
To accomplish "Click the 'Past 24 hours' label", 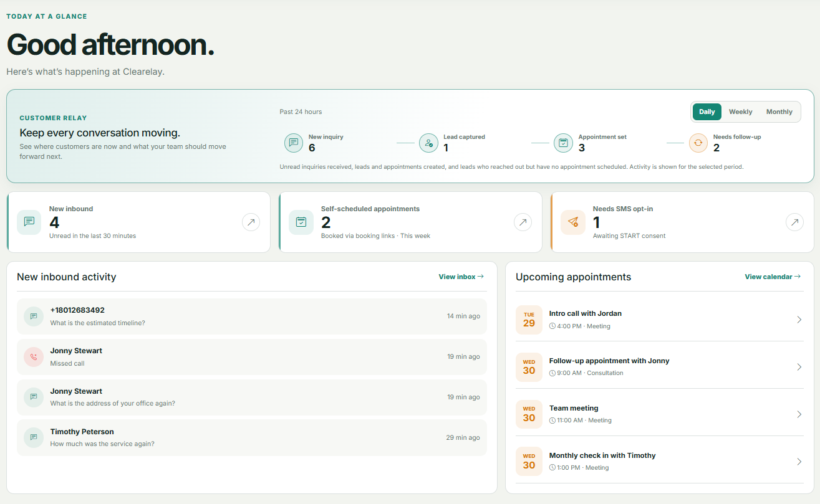I will pos(301,112).
